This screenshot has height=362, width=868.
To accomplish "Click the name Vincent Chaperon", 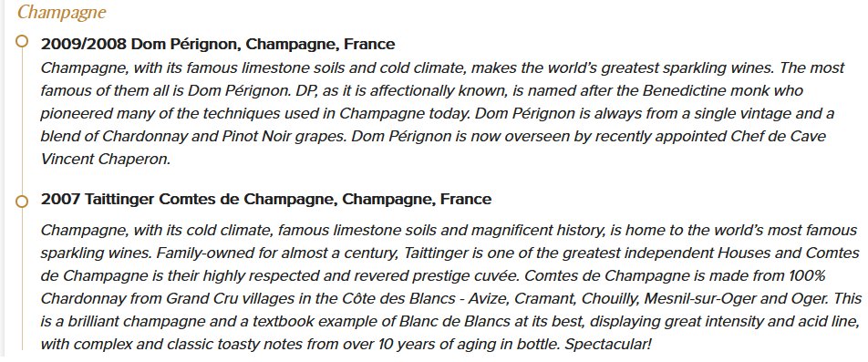I will 105,160.
